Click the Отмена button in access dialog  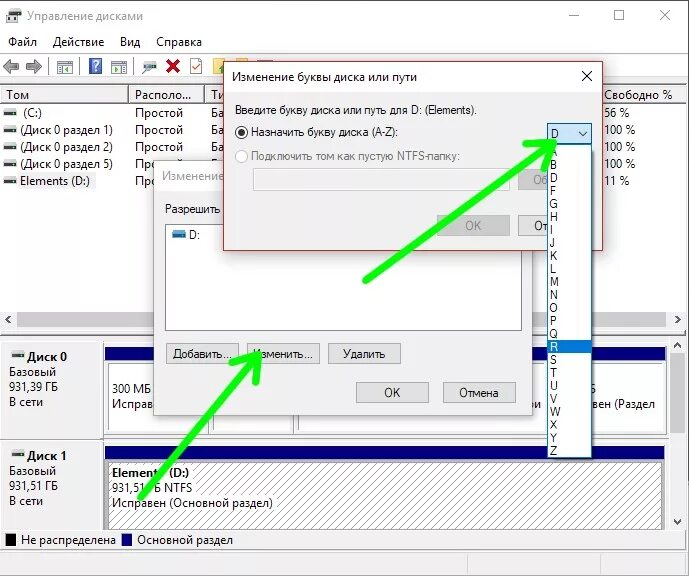479,392
